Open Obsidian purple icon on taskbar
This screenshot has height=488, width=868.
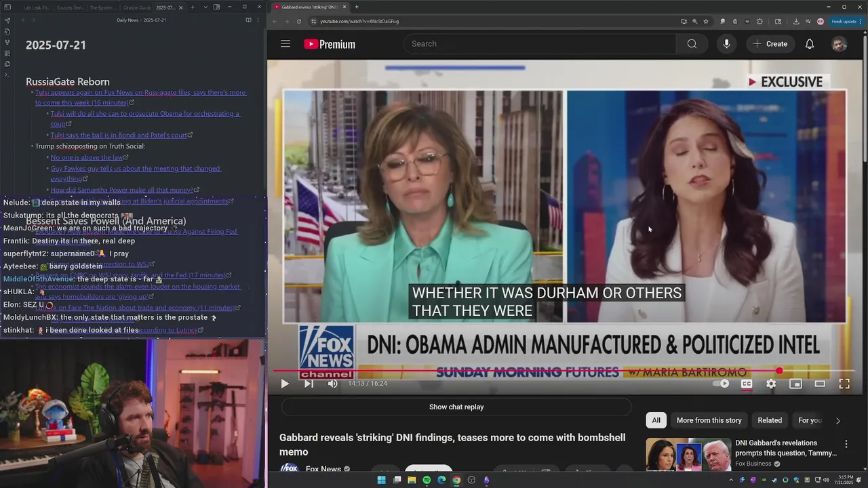[486, 480]
